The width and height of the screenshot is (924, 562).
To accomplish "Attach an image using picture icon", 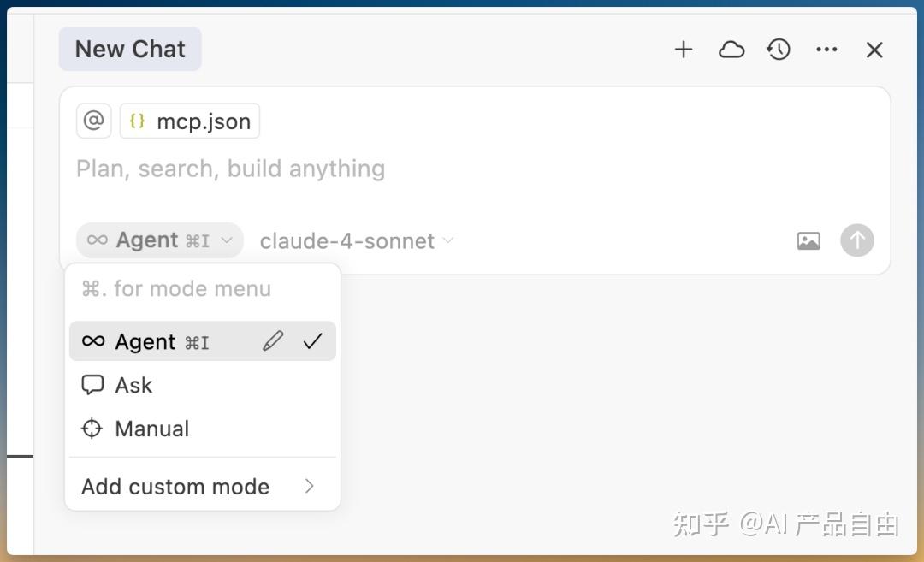I will [x=808, y=241].
